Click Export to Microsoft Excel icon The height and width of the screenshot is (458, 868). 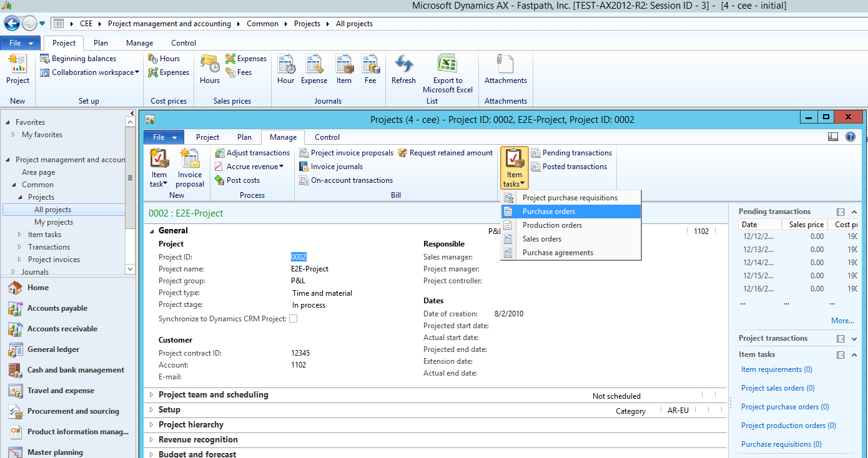click(x=448, y=74)
